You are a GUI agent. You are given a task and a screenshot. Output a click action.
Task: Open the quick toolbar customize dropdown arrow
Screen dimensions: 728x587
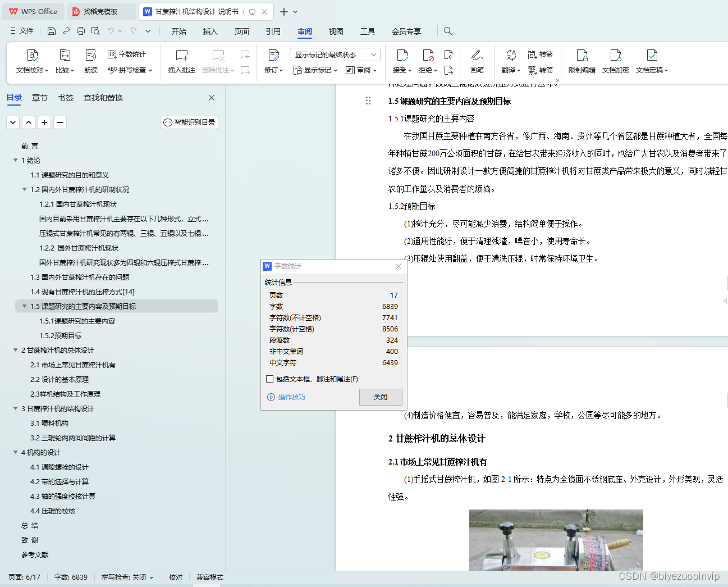148,31
